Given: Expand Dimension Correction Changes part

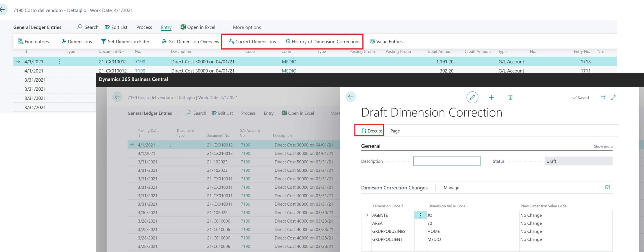Looking at the screenshot, I should (608, 187).
